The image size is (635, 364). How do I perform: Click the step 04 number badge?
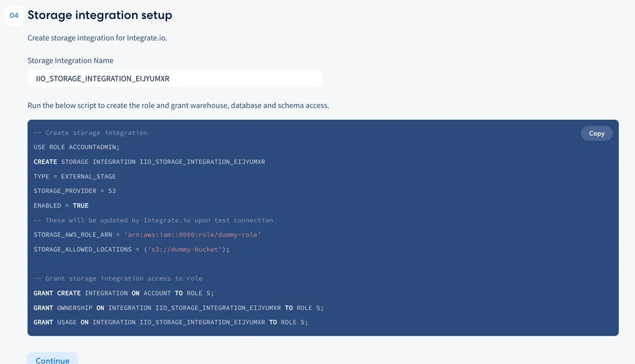14,15
